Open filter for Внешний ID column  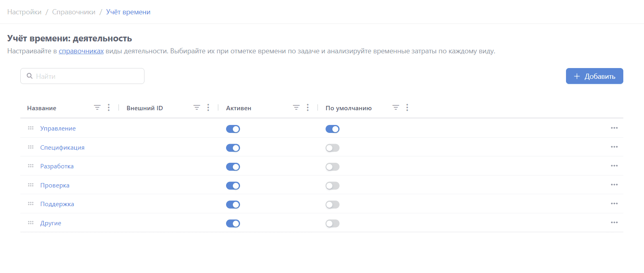[x=197, y=108]
